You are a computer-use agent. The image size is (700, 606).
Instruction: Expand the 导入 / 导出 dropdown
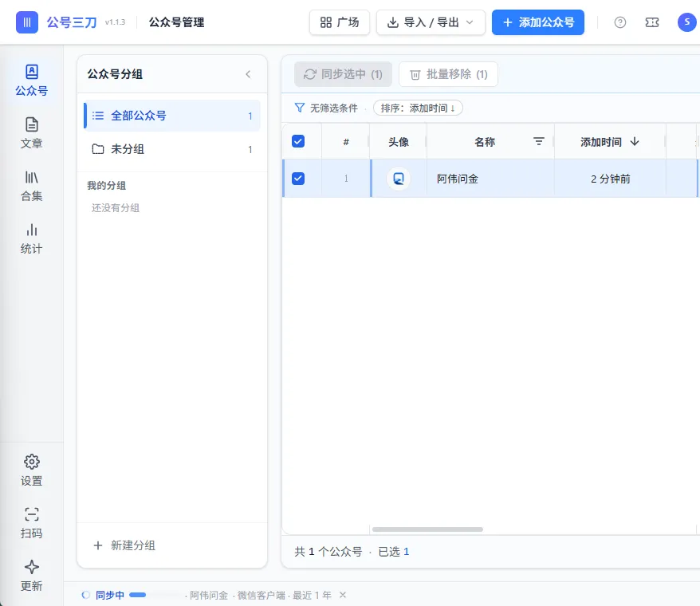click(x=431, y=22)
